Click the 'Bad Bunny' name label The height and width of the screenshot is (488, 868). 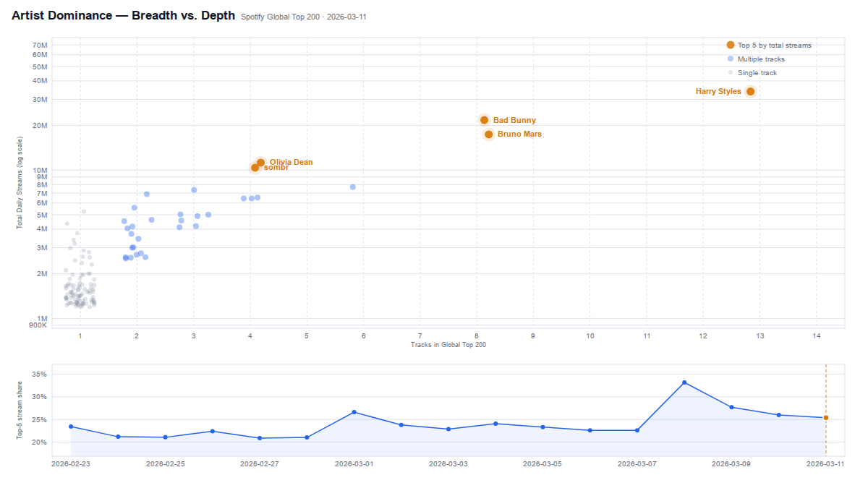[514, 121]
